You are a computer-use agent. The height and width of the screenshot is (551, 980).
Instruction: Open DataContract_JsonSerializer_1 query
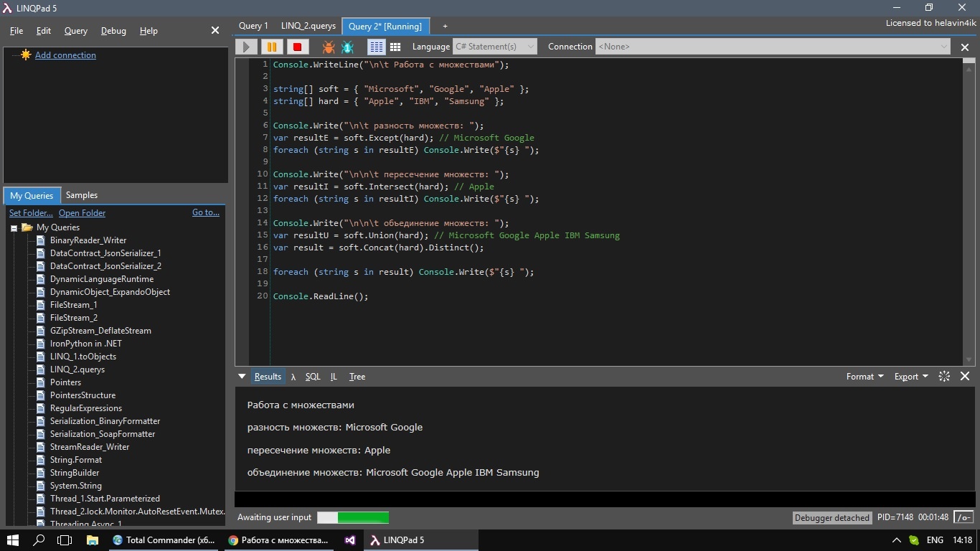pyautogui.click(x=105, y=253)
